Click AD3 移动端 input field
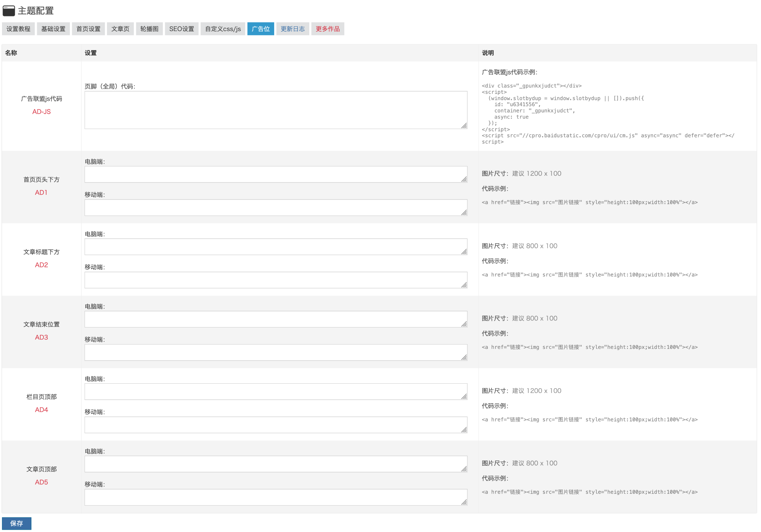The height and width of the screenshot is (532, 761). tap(276, 352)
